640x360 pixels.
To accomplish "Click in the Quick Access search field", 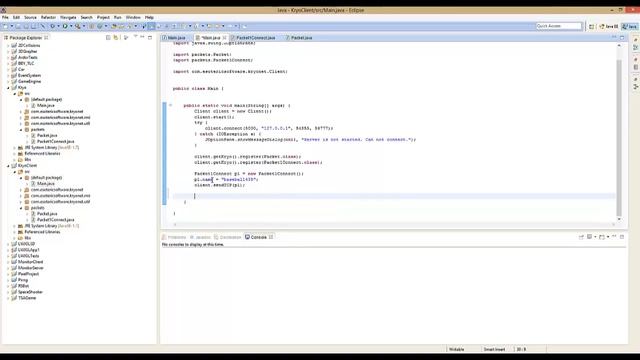I will [x=558, y=26].
